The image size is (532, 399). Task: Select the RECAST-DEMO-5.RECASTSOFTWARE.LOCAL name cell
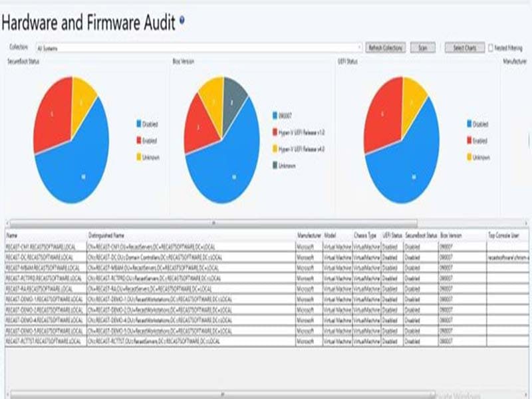click(x=46, y=331)
